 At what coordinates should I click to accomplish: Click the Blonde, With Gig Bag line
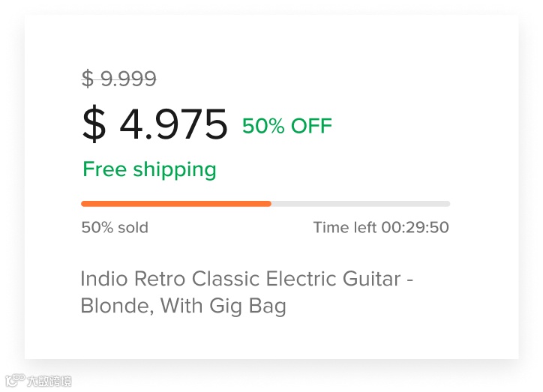pyautogui.click(x=183, y=306)
